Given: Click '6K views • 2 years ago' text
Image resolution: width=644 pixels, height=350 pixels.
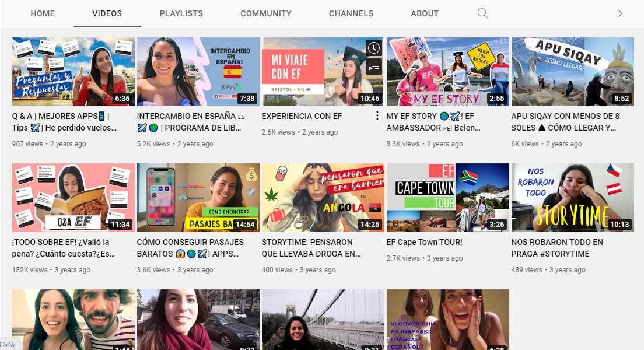Looking at the screenshot, I should pos(547,144).
